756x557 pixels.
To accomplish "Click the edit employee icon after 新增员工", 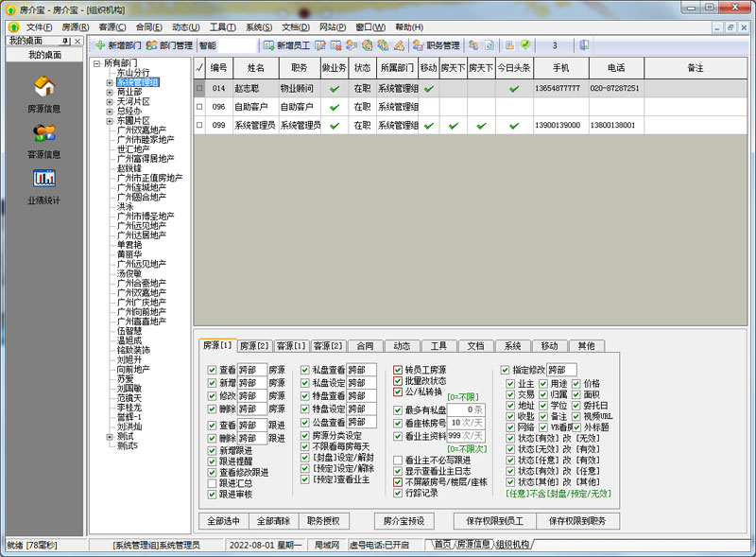I will coord(320,45).
